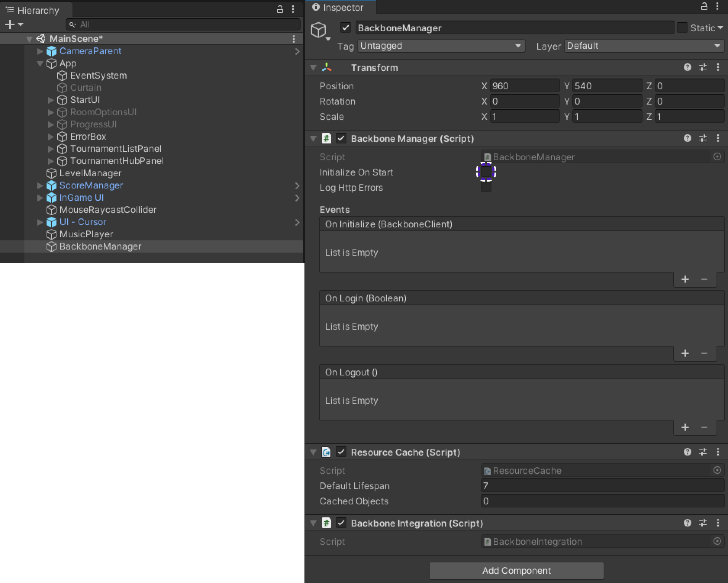Open the Layer dropdown Default
Screen dimensions: 728x583
(x=643, y=46)
